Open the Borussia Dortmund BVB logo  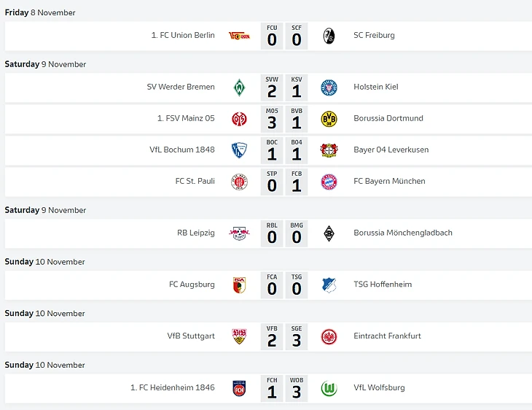329,119
